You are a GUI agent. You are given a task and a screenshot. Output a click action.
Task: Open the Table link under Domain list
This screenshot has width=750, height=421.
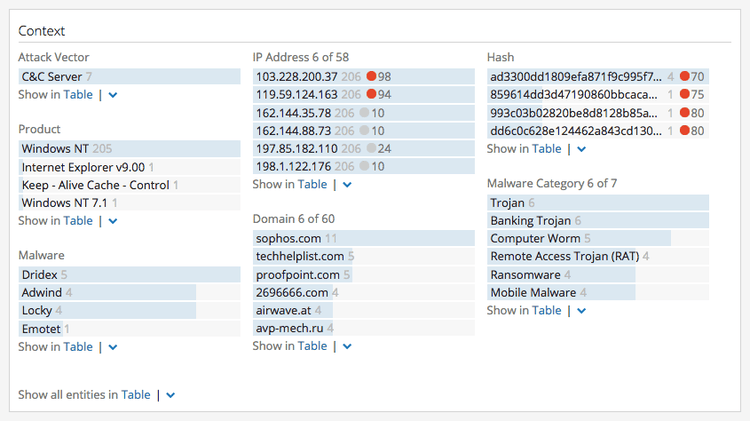click(x=312, y=346)
